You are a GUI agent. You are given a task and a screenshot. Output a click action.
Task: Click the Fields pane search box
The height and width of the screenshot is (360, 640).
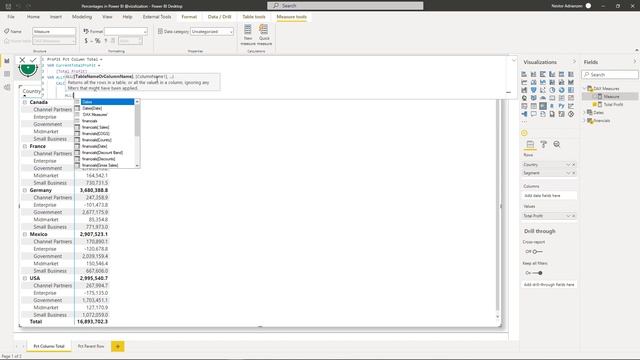(610, 75)
